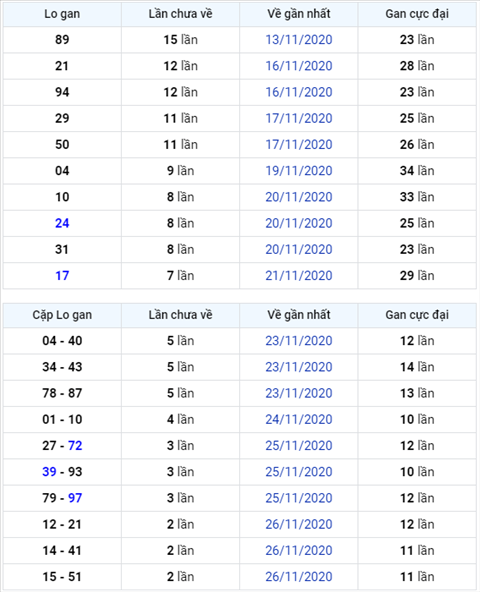Follow the 17/11/2020 link in row 50
Image resolution: width=480 pixels, height=592 pixels.
coord(299,145)
